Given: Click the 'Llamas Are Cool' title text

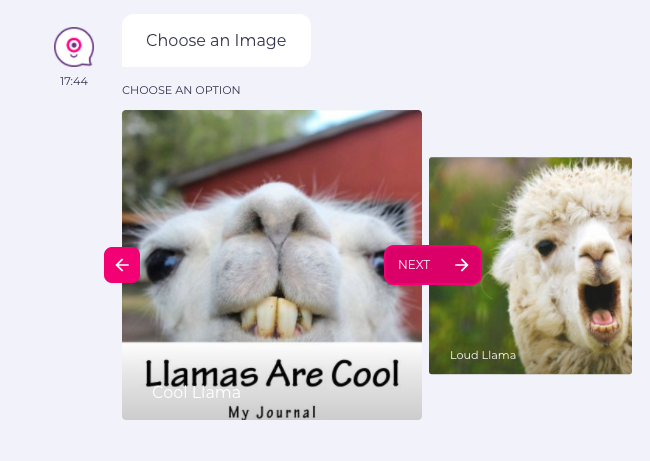Looking at the screenshot, I should pyautogui.click(x=272, y=373).
